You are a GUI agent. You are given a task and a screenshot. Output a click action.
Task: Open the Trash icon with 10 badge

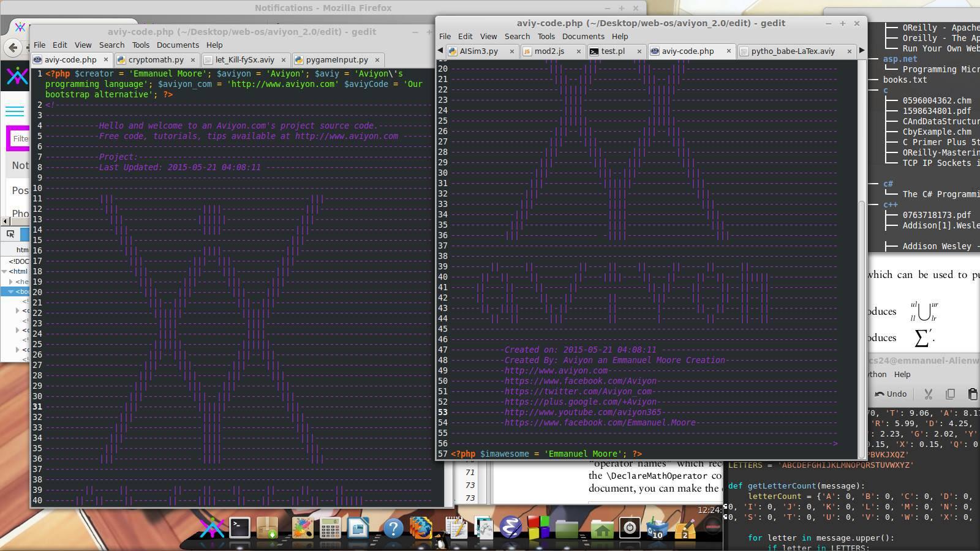(657, 528)
